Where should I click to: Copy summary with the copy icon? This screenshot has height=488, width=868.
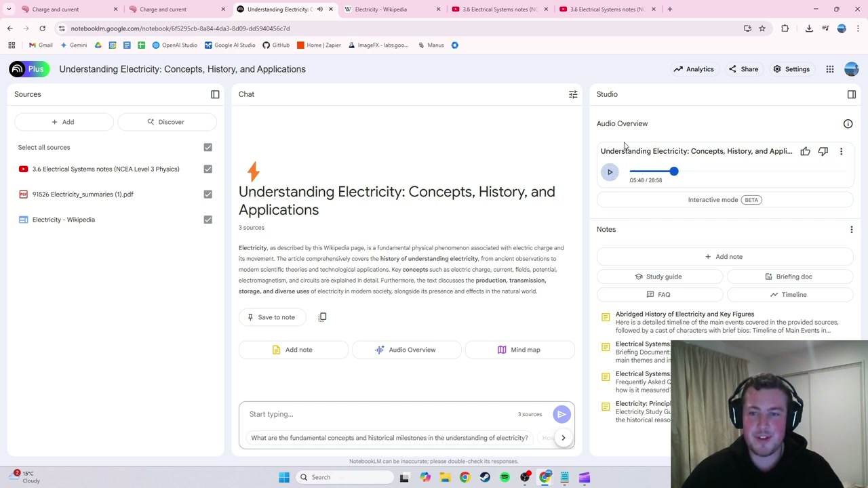click(x=322, y=317)
